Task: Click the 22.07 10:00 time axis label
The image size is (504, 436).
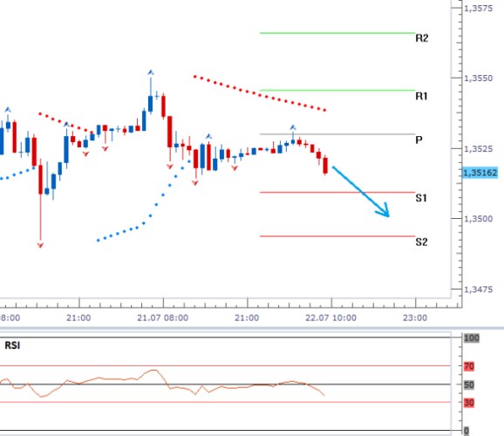Action: (x=330, y=318)
